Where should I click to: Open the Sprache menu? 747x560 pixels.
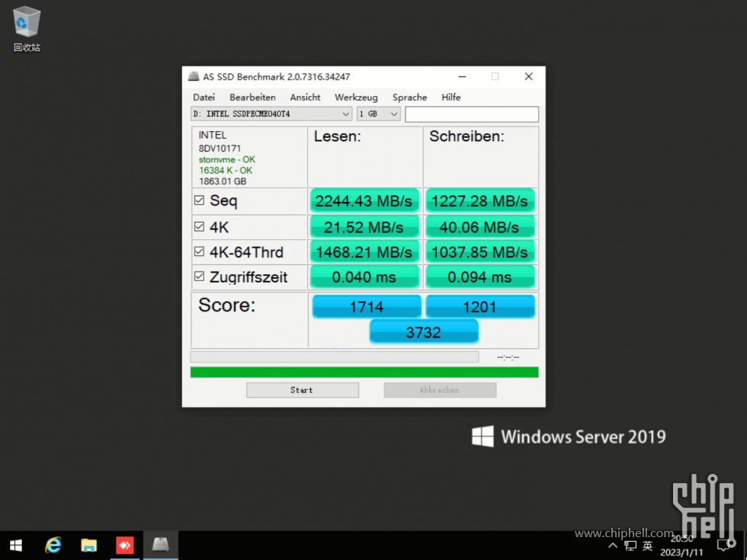(409, 98)
